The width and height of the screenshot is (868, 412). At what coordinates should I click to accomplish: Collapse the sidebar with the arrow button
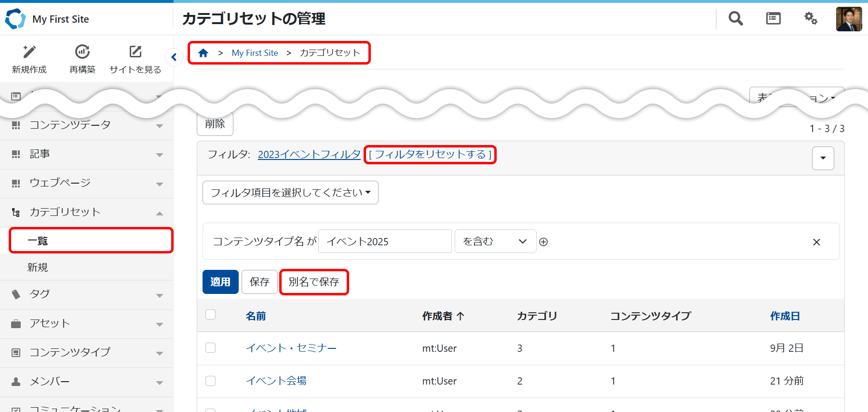174,57
